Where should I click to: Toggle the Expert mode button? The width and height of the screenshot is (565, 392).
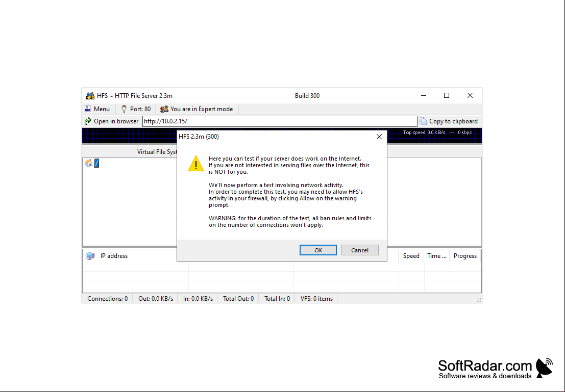click(196, 109)
